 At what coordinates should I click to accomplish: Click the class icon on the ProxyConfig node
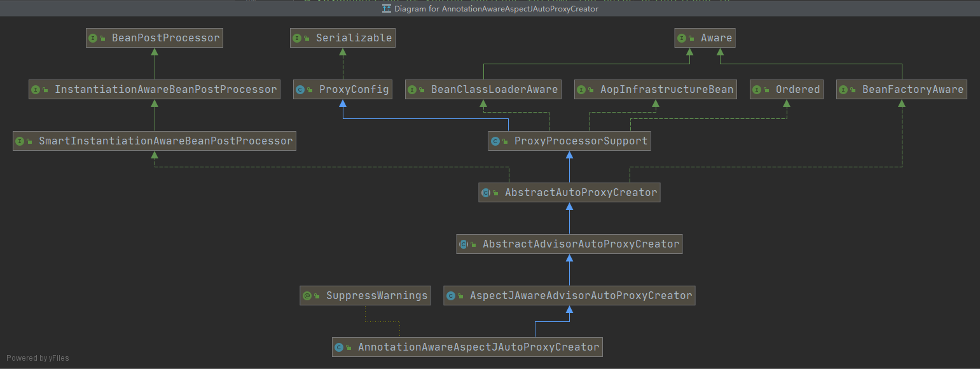300,90
